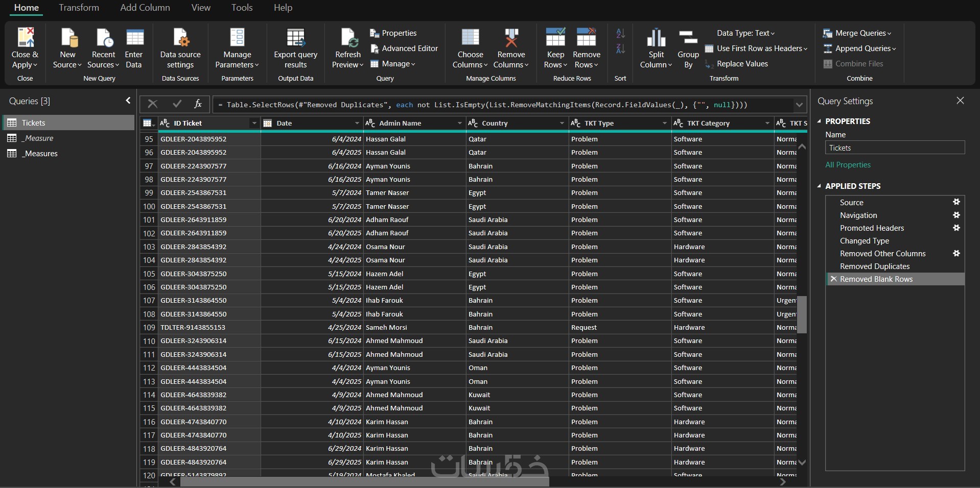The image size is (980, 488).
Task: Click the Append Queries icon
Action: coord(828,48)
